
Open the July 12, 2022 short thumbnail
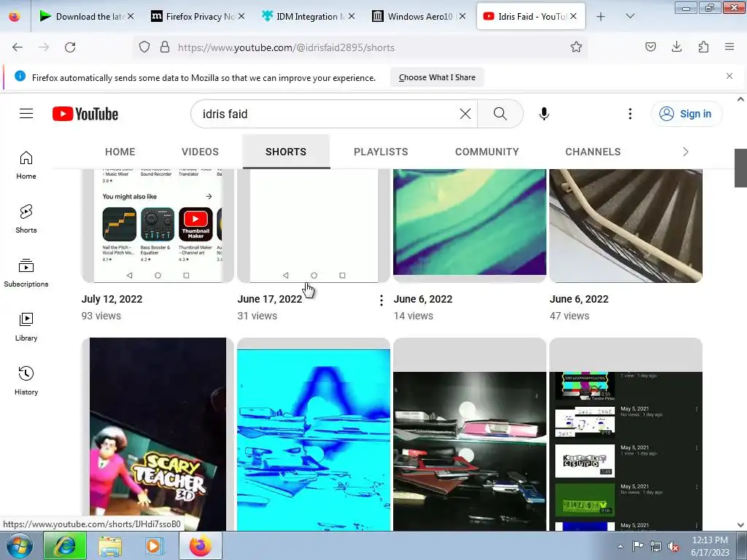[x=158, y=226]
